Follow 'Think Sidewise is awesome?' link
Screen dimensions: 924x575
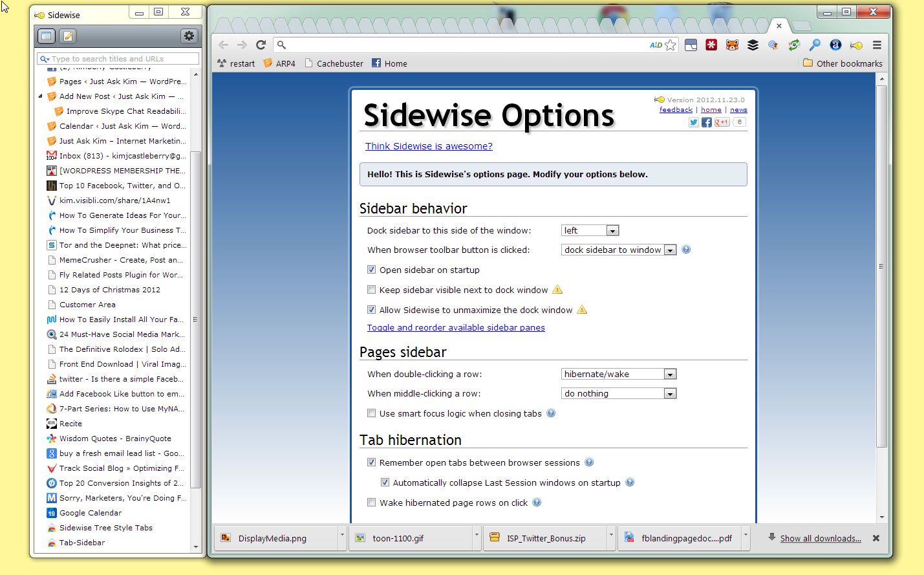pyautogui.click(x=429, y=146)
